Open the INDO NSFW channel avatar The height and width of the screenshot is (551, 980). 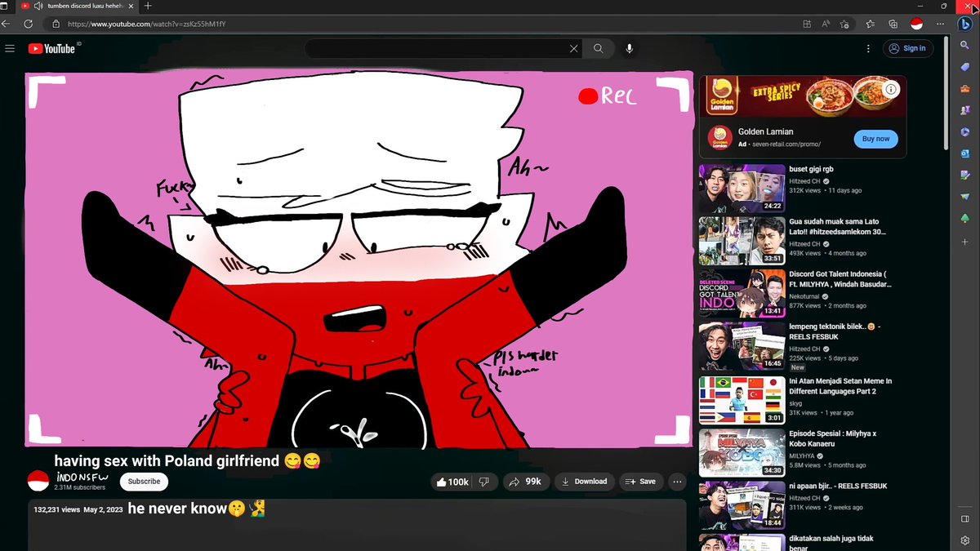38,482
